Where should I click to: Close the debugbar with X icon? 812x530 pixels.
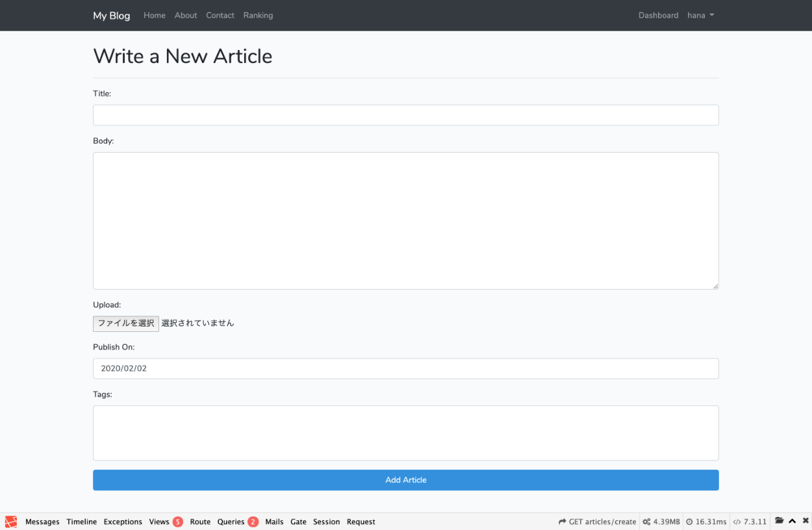click(x=806, y=521)
